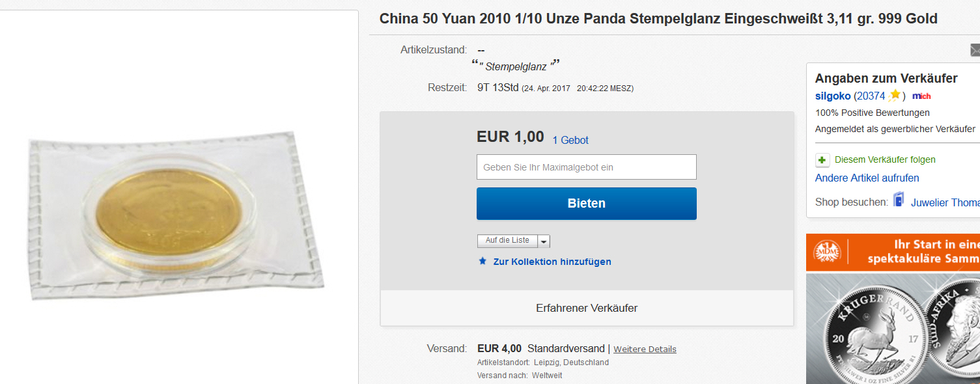Click the green plus follow icon
The height and width of the screenshot is (384, 980).
822,160
